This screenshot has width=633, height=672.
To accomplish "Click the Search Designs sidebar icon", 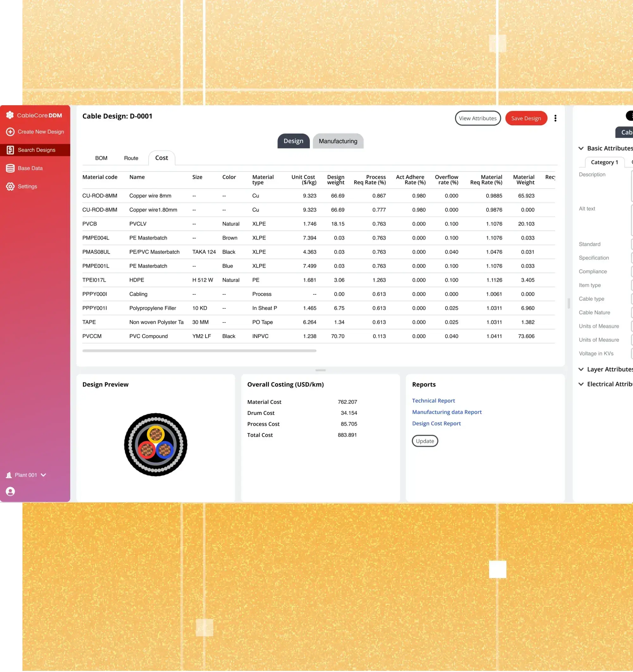I will 10,150.
